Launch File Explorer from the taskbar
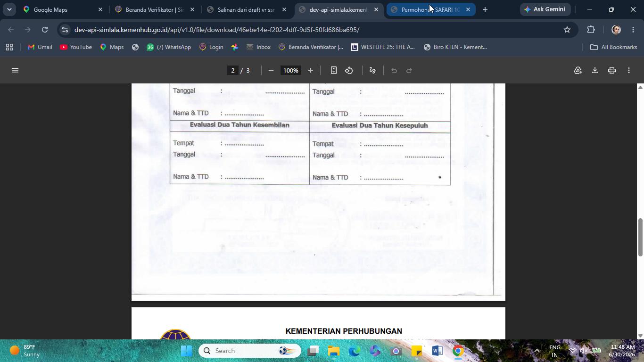Image resolution: width=644 pixels, height=362 pixels. tap(334, 351)
